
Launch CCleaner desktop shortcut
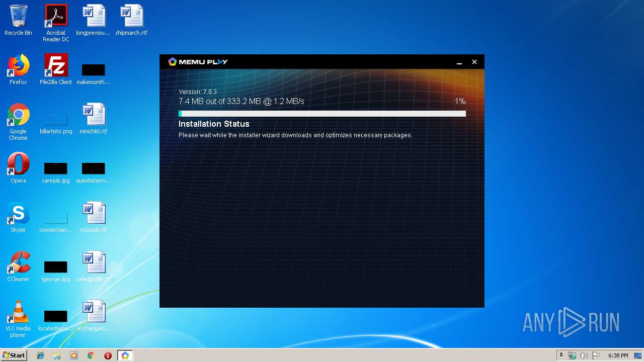pyautogui.click(x=18, y=266)
